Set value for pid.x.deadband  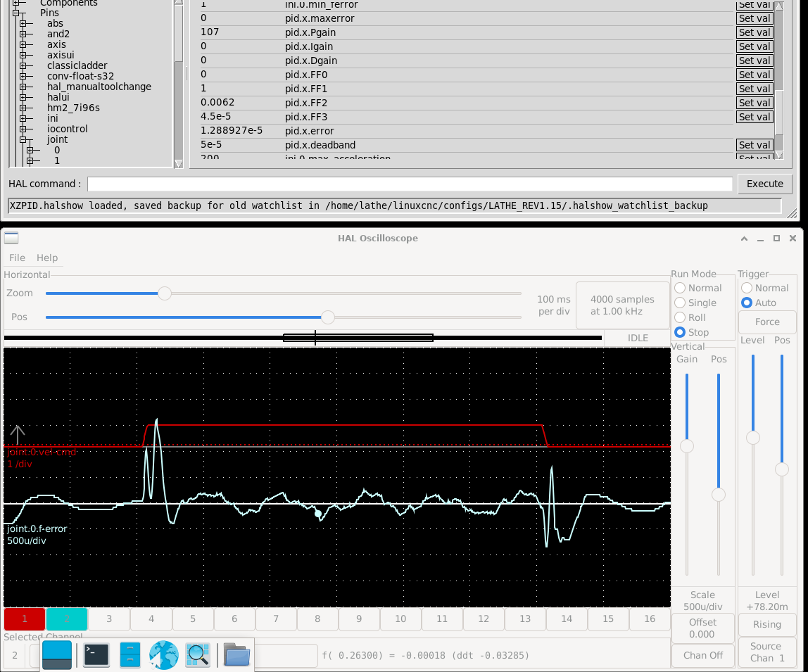755,146
